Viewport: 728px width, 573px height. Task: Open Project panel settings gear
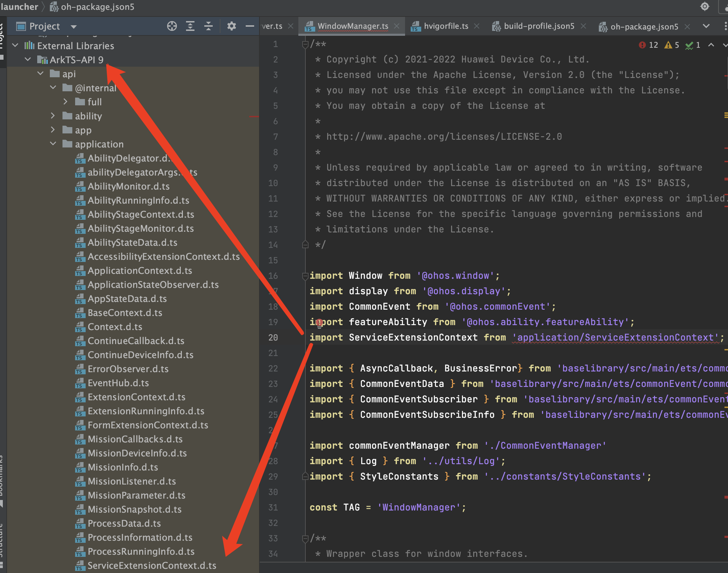[231, 26]
